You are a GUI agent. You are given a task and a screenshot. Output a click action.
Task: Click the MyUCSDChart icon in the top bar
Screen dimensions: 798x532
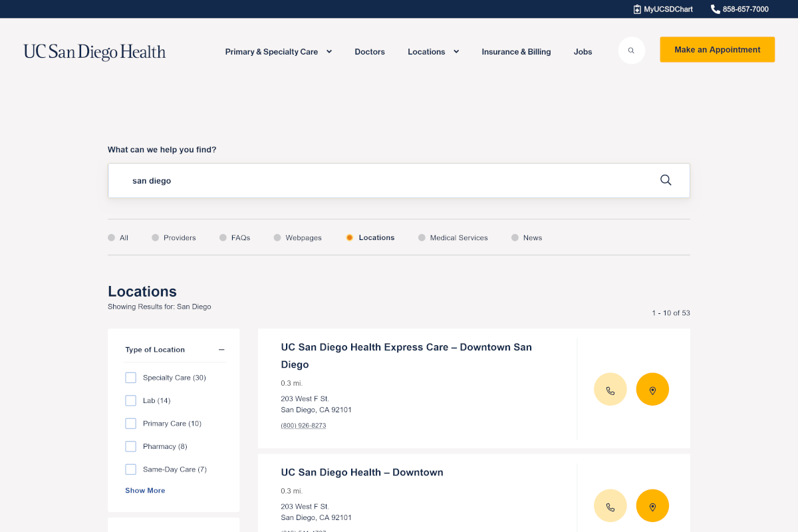[636, 9]
